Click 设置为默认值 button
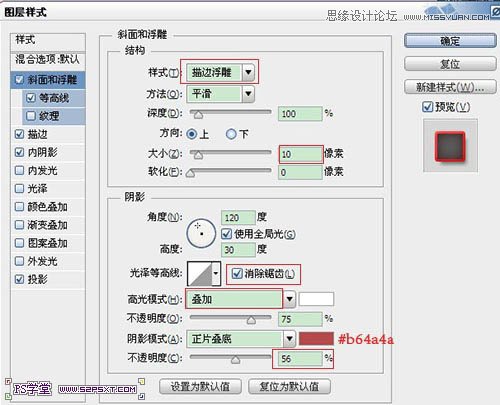The height and width of the screenshot is (405, 500). pyautogui.click(x=200, y=387)
